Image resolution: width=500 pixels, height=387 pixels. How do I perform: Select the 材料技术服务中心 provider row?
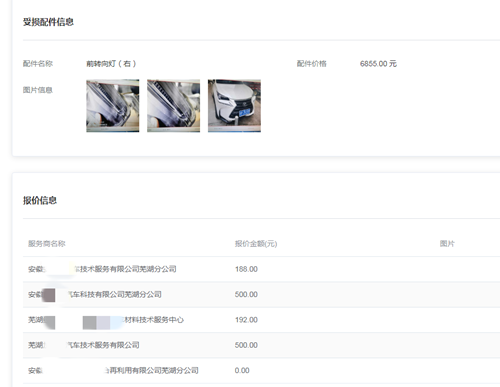coord(261,320)
